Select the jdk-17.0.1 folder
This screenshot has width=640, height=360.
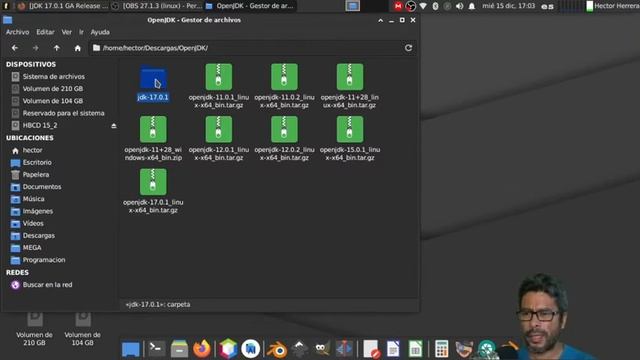pos(153,83)
